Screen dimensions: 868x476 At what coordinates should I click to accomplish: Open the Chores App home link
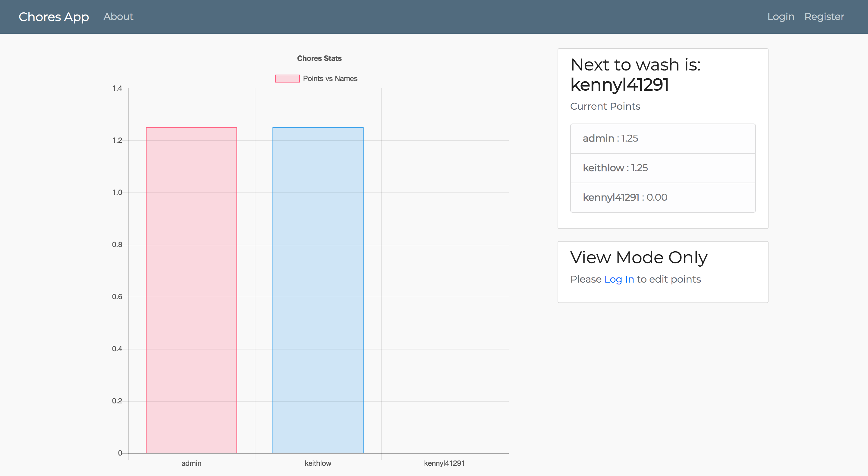(54, 17)
